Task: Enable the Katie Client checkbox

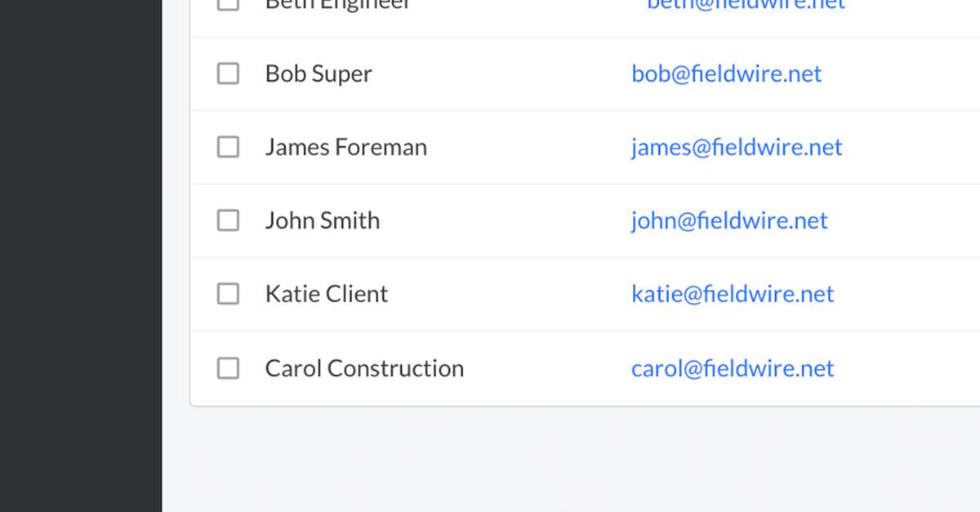Action: coord(228,294)
